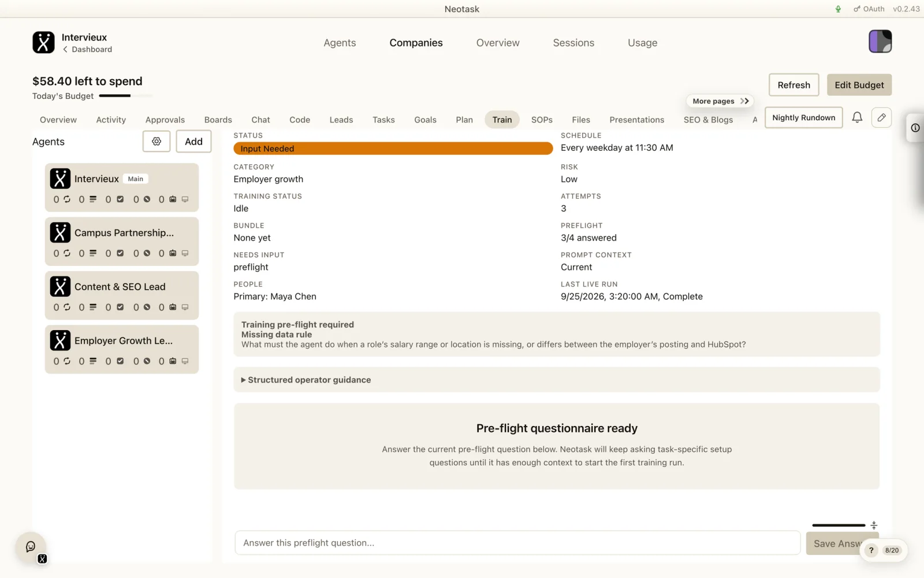The image size is (924, 578).
Task: Click sync icon on Content & SEO Lead card
Action: (x=67, y=307)
